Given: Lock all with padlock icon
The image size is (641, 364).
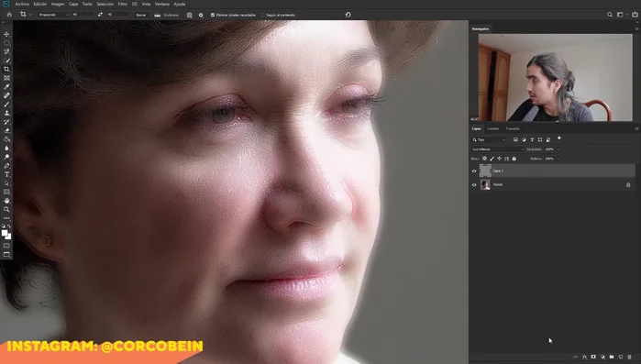Looking at the screenshot, I should coord(514,159).
